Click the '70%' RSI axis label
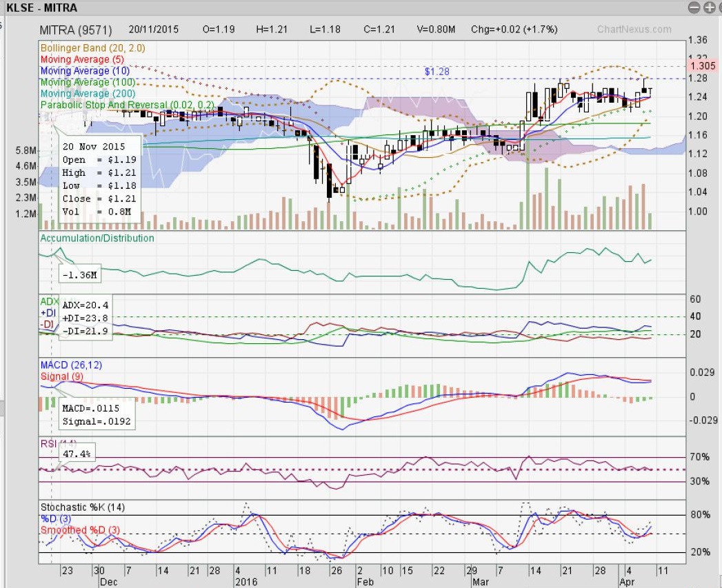Screen dimensions: 722x588 [699, 457]
